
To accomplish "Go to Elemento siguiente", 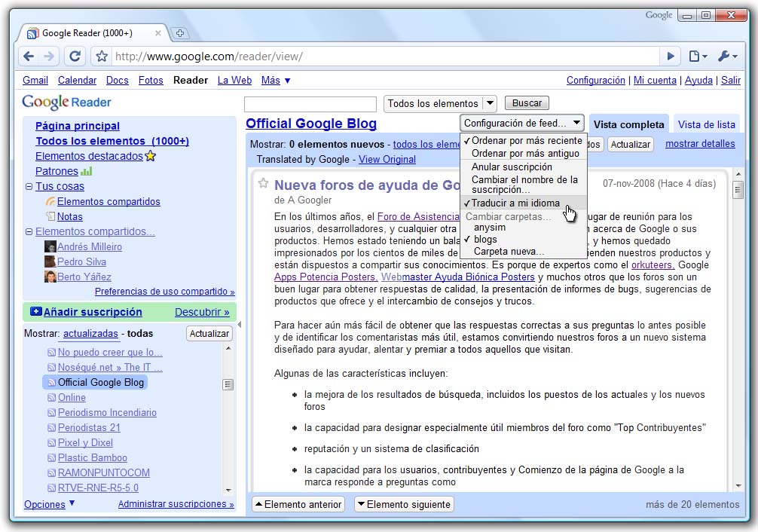I will [x=404, y=504].
